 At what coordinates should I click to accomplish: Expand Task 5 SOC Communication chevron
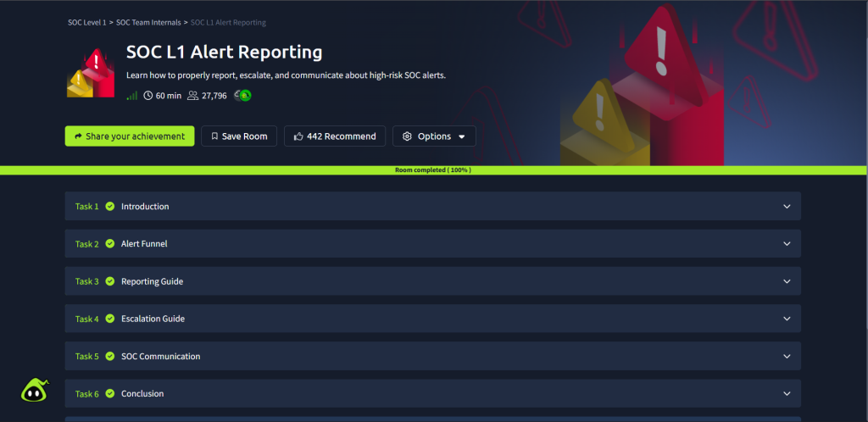(x=787, y=357)
